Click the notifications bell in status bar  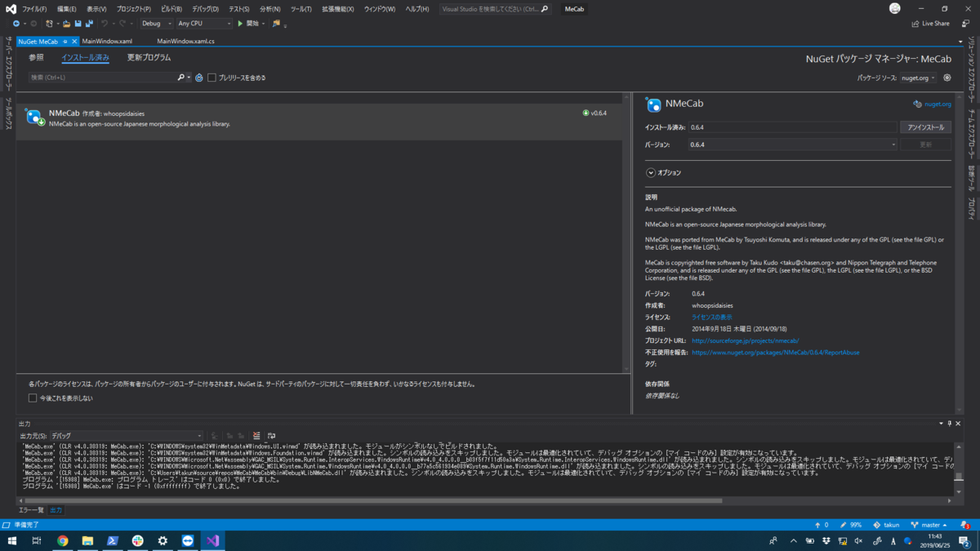966,525
